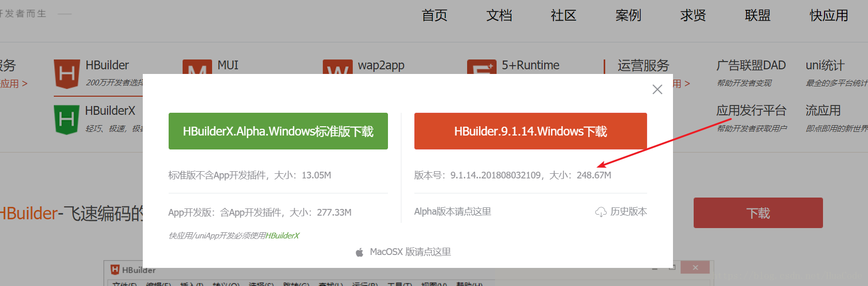Open 历史版本 history versions link
The image size is (868, 286).
tap(628, 212)
